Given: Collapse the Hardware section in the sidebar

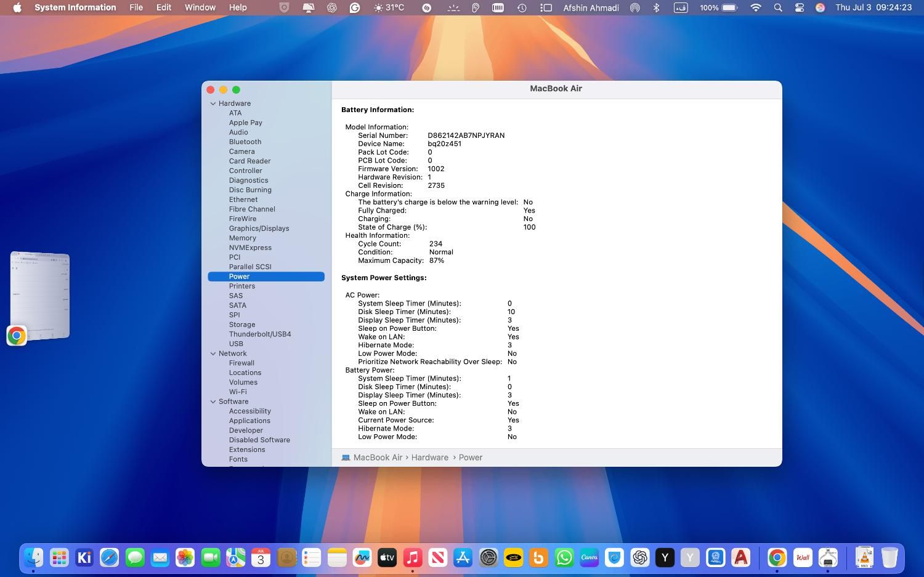Looking at the screenshot, I should (x=213, y=103).
